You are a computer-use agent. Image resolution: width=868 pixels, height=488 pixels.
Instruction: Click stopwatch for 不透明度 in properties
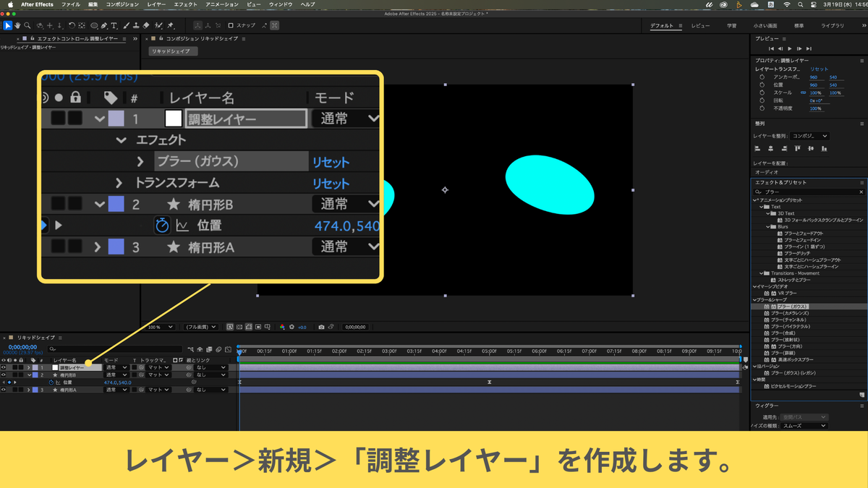762,108
